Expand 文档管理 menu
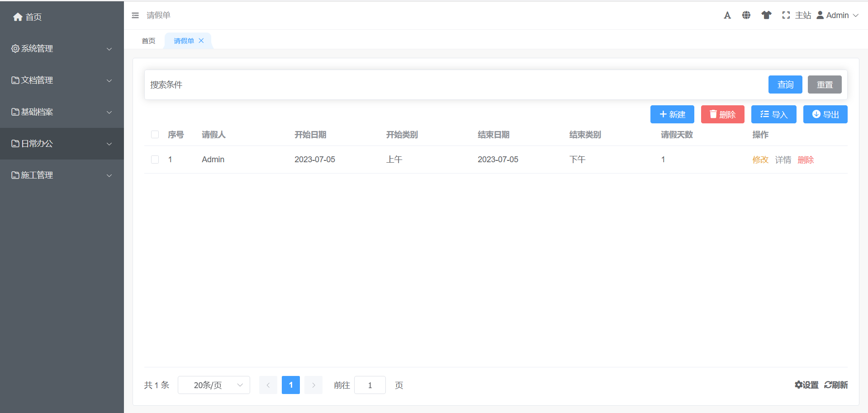 pos(62,80)
